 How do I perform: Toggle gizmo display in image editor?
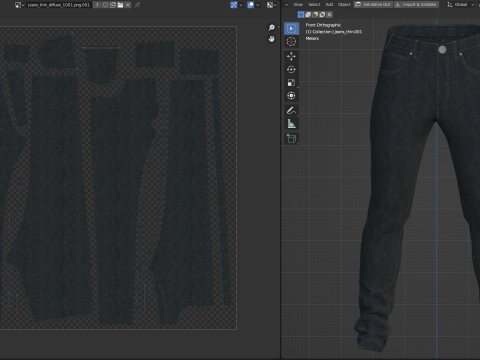[234, 5]
